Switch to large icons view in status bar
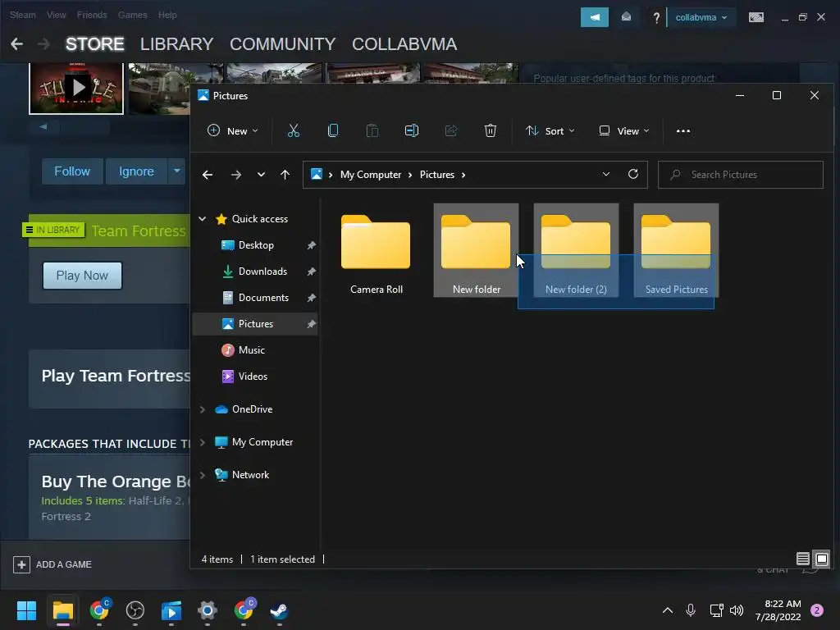 (x=822, y=559)
